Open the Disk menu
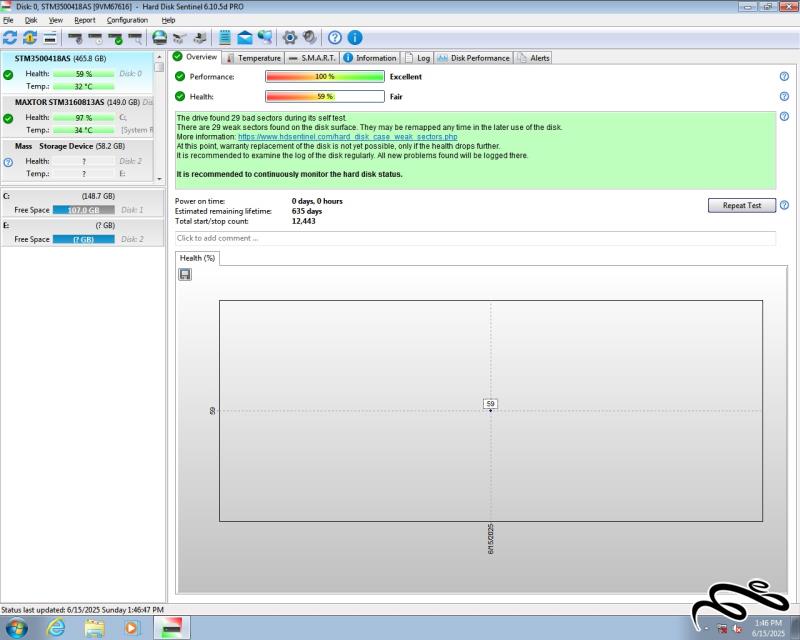The image size is (800, 640). [31, 20]
